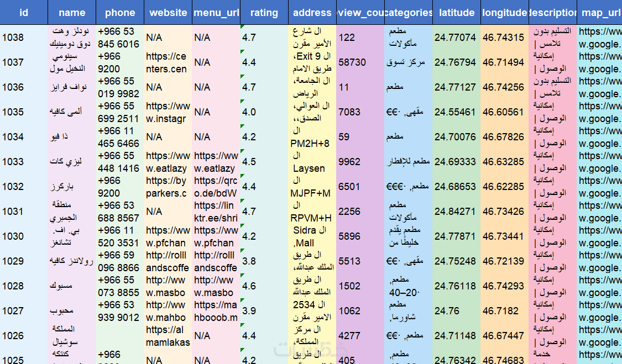The height and width of the screenshot is (364, 622).
Task: Click review count cell 6501
Action: point(360,187)
